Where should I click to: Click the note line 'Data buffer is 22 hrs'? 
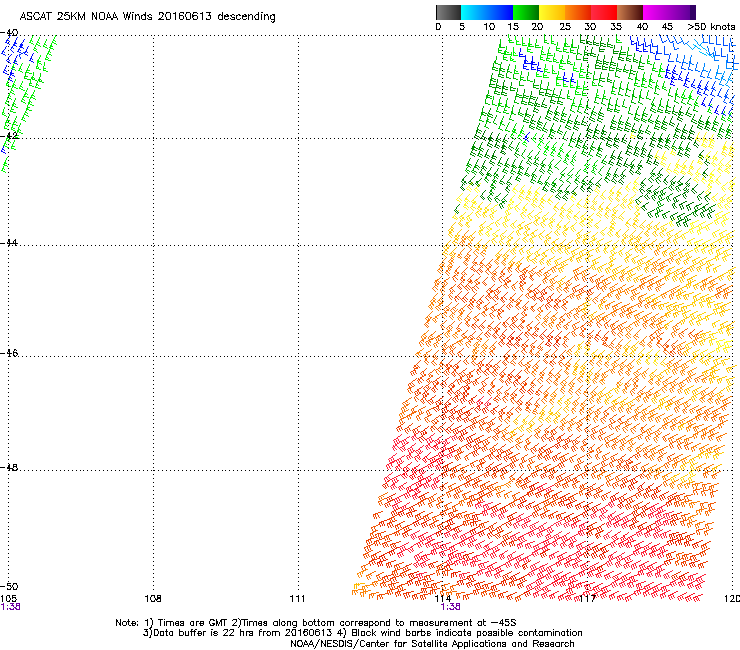click(362, 633)
